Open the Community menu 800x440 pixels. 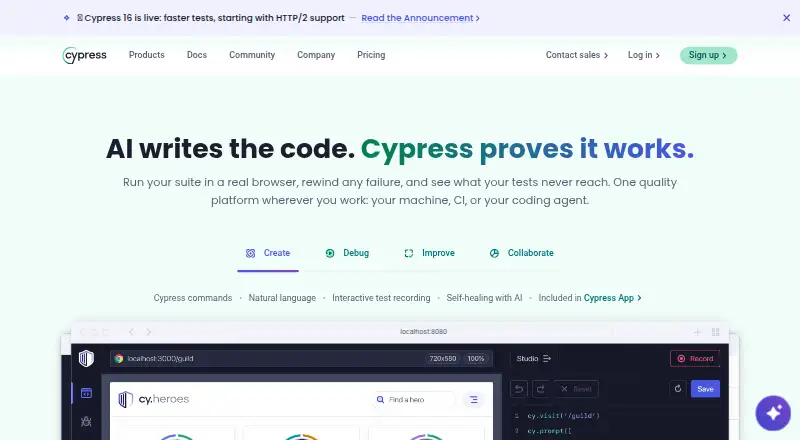point(252,55)
